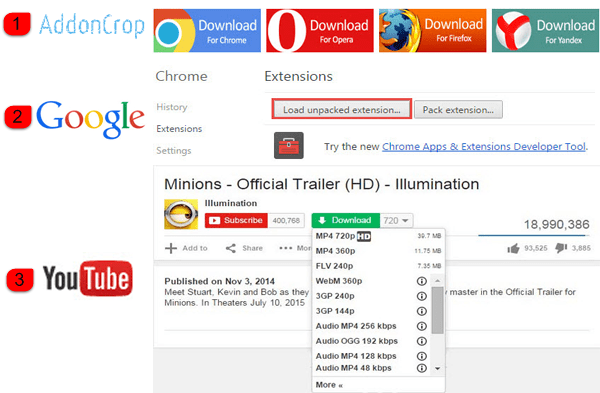Open the Share icon option
The height and width of the screenshot is (393, 600).
pos(231,248)
